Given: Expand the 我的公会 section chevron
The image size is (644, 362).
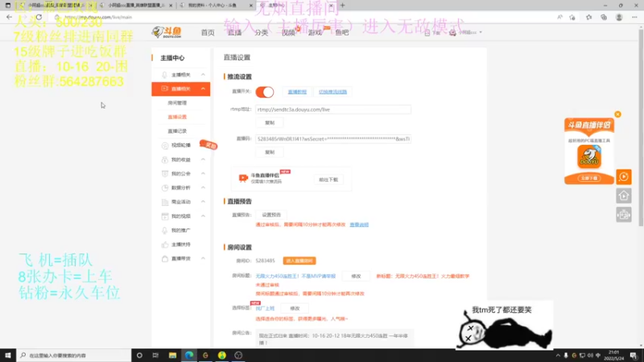Looking at the screenshot, I should click(203, 174).
